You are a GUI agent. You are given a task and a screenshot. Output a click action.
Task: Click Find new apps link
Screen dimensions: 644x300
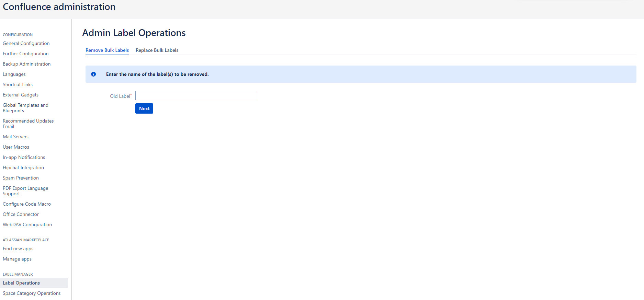click(x=18, y=249)
